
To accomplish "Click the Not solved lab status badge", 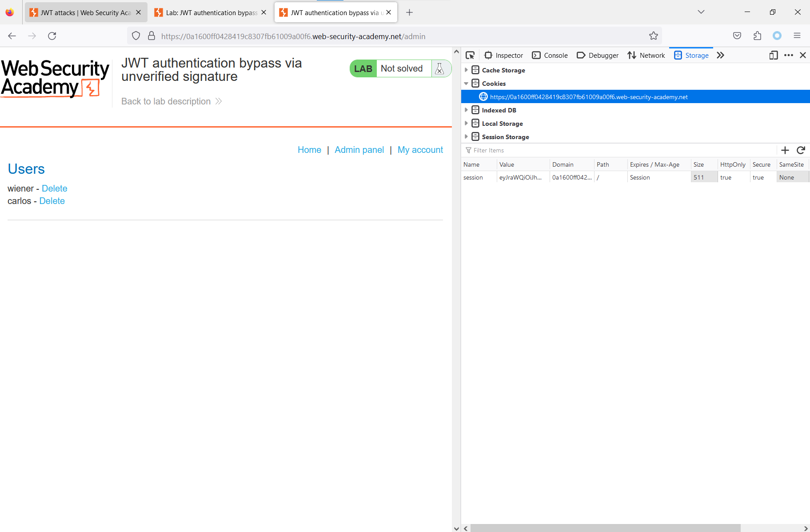I will [401, 68].
